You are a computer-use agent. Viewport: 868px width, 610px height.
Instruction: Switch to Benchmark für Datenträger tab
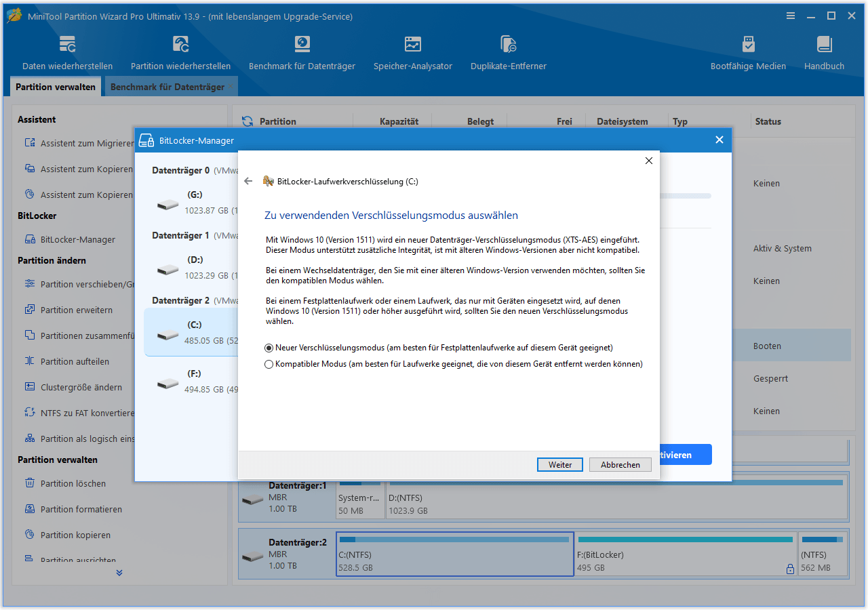170,87
